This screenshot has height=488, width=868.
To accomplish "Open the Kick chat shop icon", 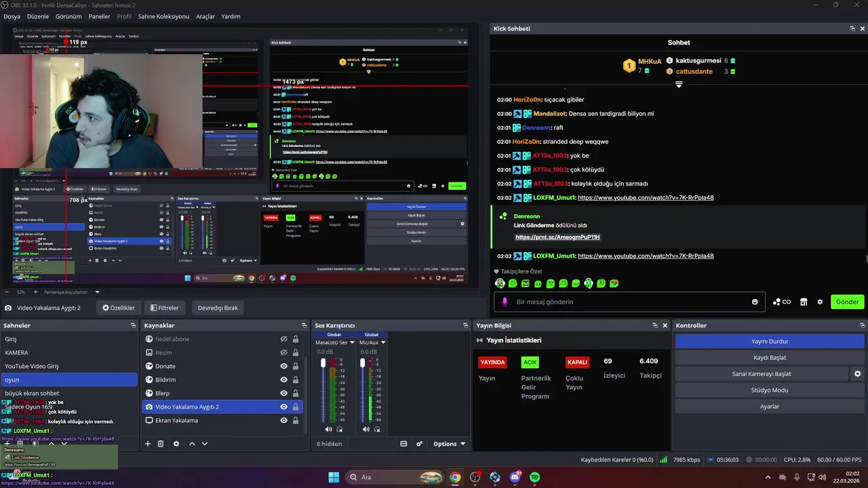I will tap(804, 302).
